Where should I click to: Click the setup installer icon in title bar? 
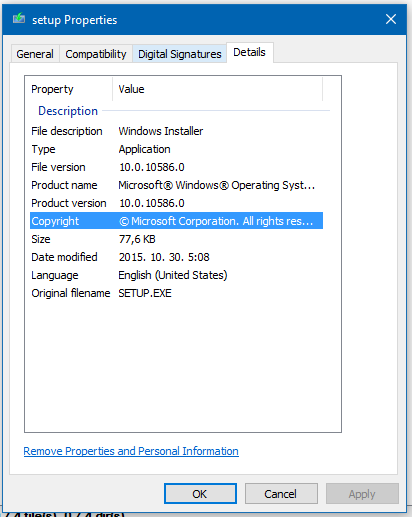coord(19,19)
